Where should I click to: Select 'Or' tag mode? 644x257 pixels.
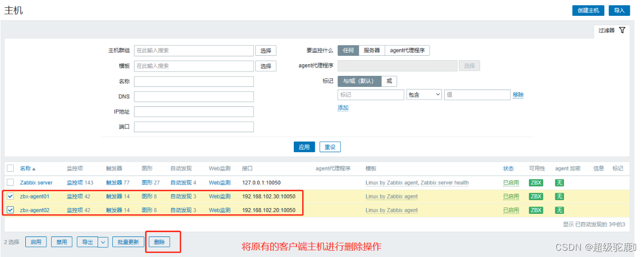[x=389, y=81]
